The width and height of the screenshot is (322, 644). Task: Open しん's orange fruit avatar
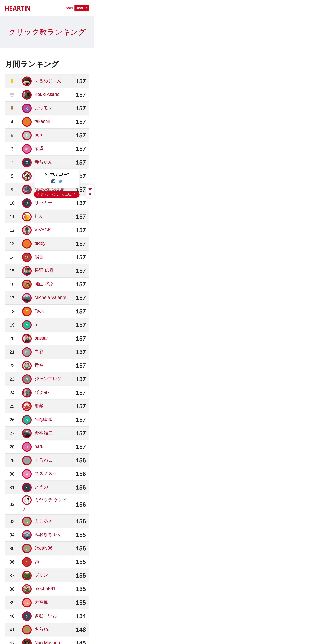[27, 217]
